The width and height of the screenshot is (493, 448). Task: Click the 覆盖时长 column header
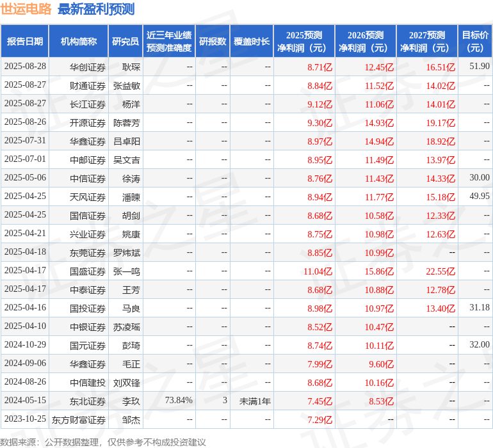click(252, 42)
